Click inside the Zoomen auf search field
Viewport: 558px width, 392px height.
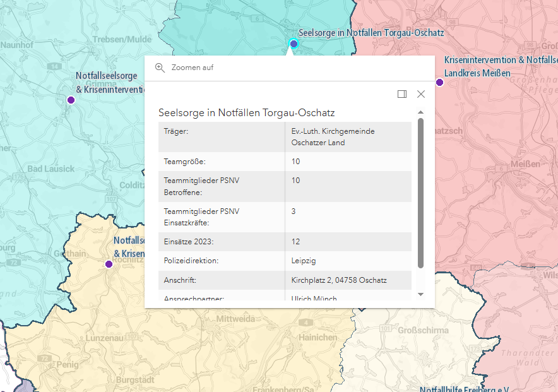coord(252,68)
